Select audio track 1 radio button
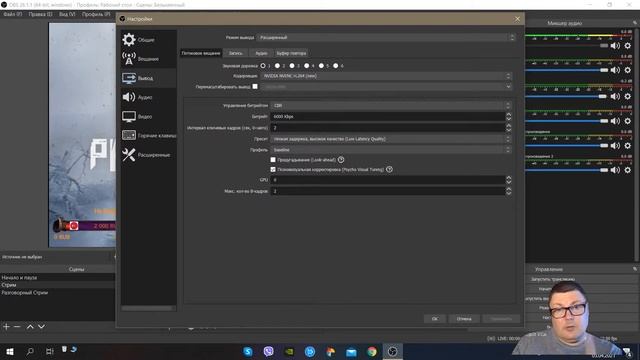Image resolution: width=640 pixels, height=360 pixels. [263, 65]
